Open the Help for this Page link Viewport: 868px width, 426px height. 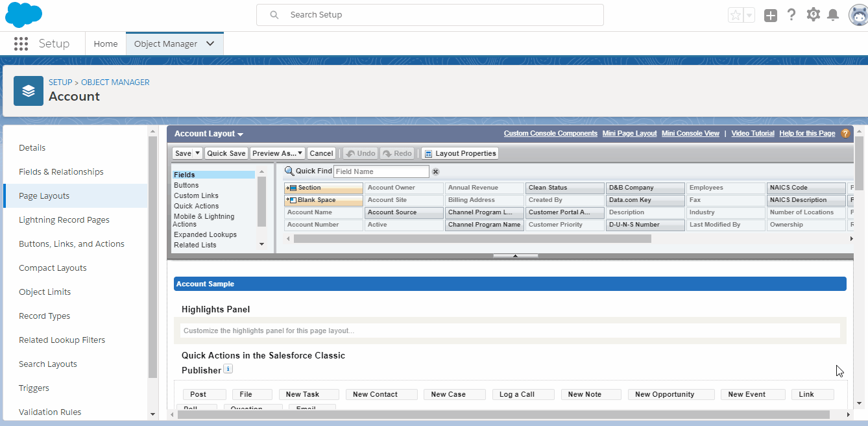(807, 133)
